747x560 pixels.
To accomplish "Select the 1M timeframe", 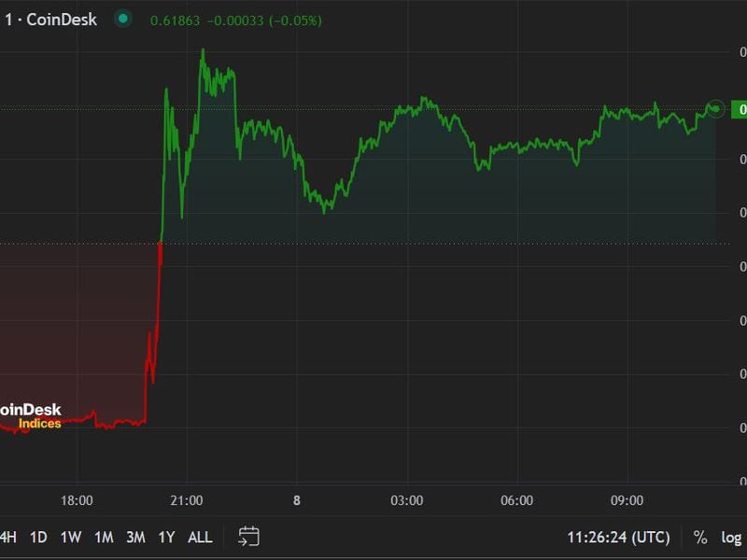I will [x=105, y=538].
